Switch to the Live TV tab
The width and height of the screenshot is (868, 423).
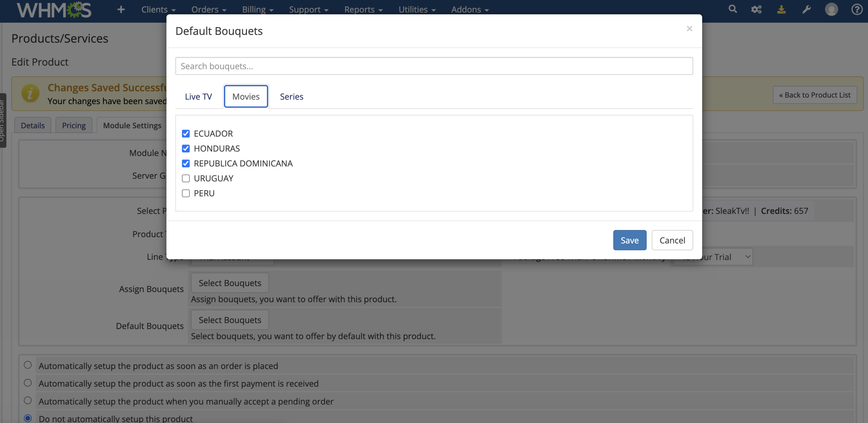pyautogui.click(x=198, y=97)
